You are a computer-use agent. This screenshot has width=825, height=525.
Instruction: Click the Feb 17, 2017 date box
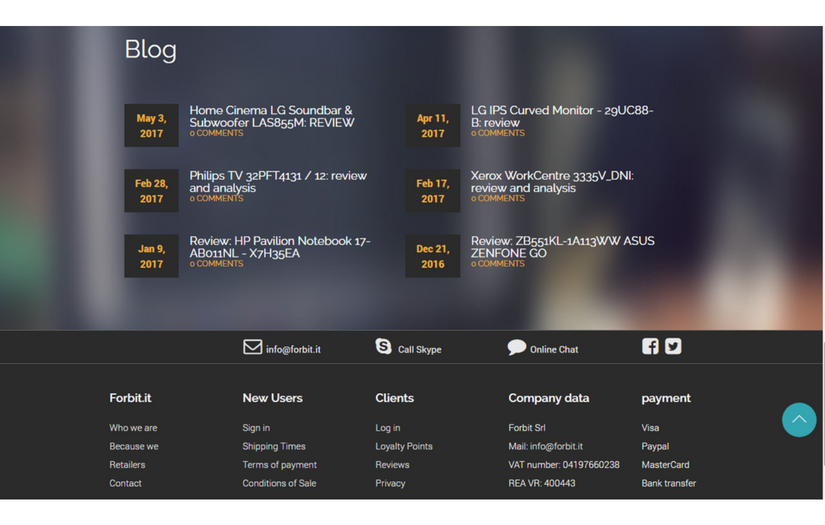point(432,190)
